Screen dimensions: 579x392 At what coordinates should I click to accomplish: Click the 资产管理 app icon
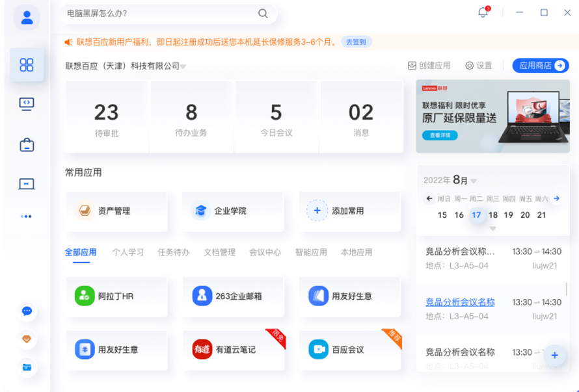point(85,211)
